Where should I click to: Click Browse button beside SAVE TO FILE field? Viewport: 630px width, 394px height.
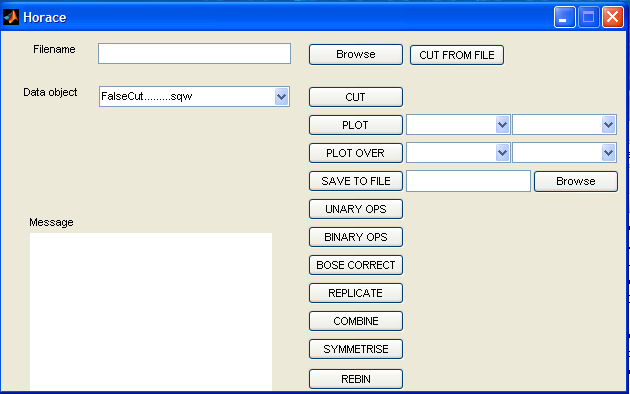point(576,182)
